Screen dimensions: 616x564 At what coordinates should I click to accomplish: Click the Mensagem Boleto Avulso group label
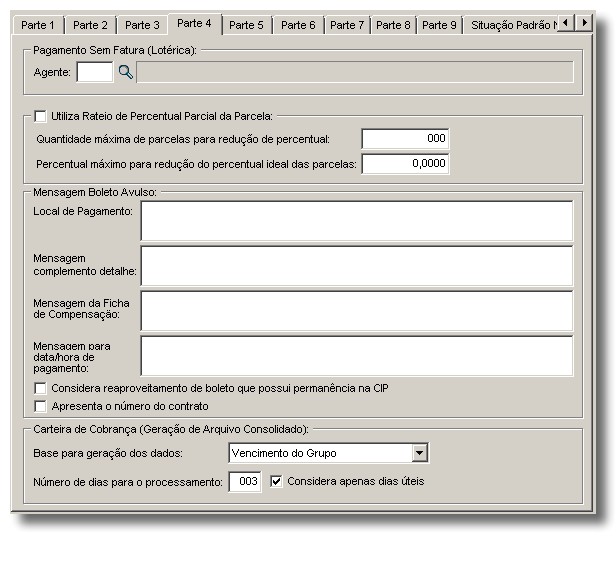click(x=95, y=192)
